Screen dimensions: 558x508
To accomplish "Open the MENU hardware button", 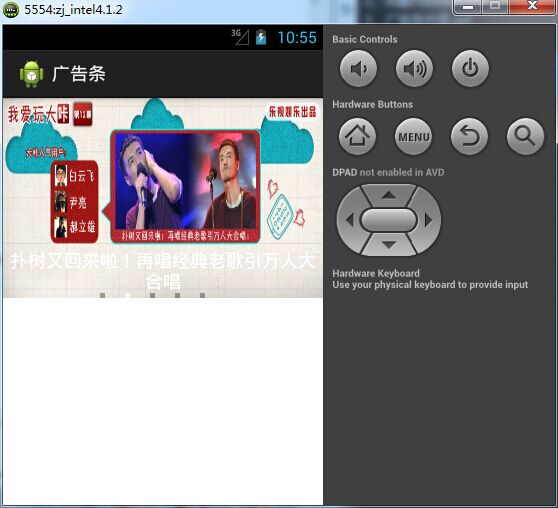I will (413, 137).
